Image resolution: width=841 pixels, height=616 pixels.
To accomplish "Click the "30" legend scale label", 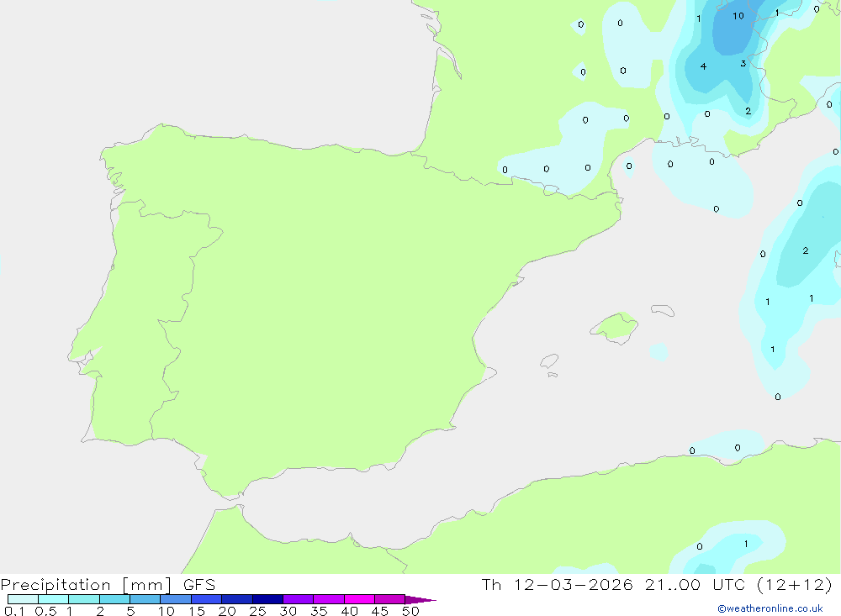I will click(x=288, y=611).
